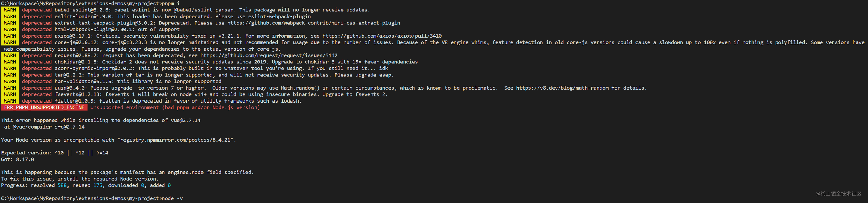Click the WARN badge beside eslint-loader line
Viewport: 868px width, 203px height.
[x=10, y=16]
